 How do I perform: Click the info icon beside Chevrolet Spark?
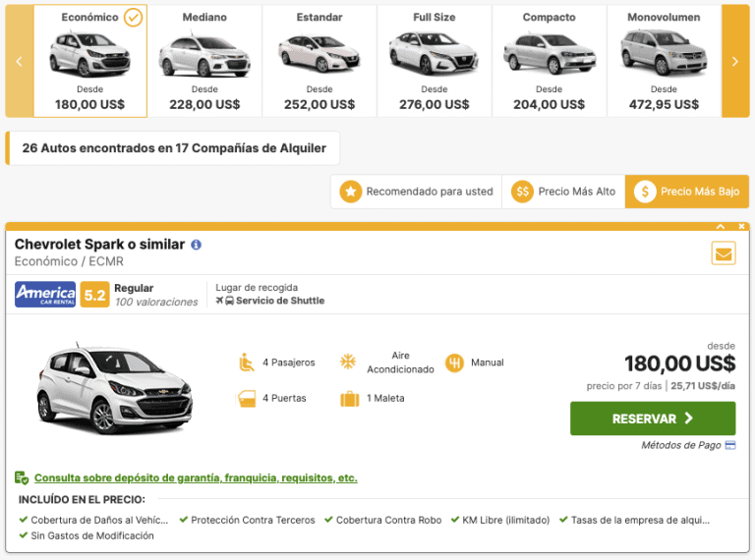click(x=197, y=245)
